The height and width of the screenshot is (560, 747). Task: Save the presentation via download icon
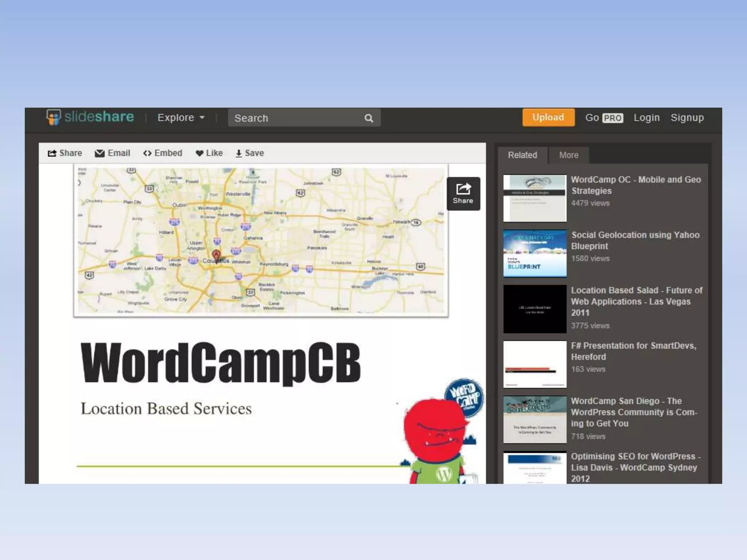239,153
